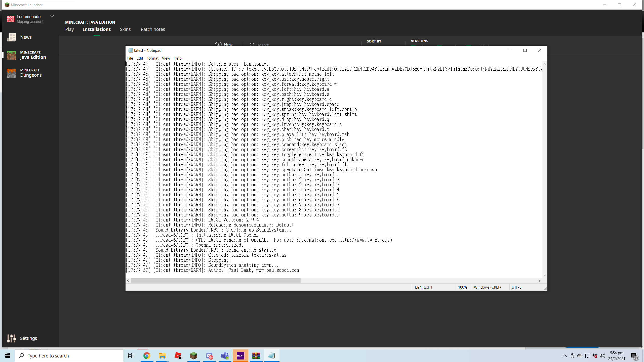Image resolution: width=644 pixels, height=362 pixels.
Task: Click the OneDrive tray icon
Action: [x=580, y=356]
